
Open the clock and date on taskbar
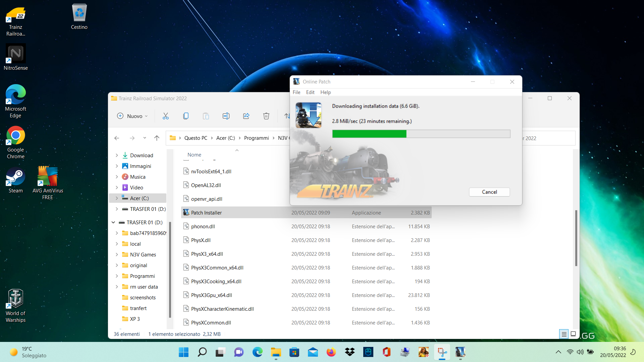click(x=613, y=352)
